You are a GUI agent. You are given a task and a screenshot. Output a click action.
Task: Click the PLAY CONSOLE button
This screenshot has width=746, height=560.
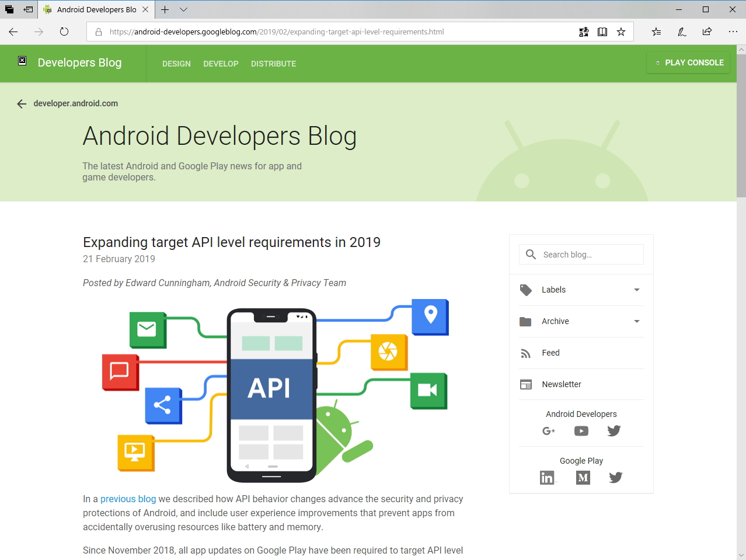click(688, 62)
